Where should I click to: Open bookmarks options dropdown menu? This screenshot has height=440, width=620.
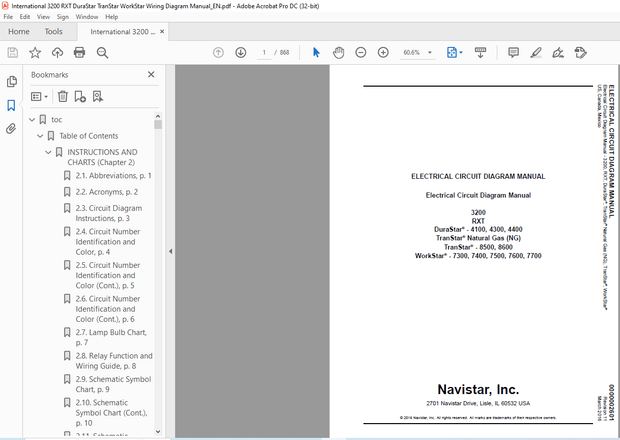(39, 96)
